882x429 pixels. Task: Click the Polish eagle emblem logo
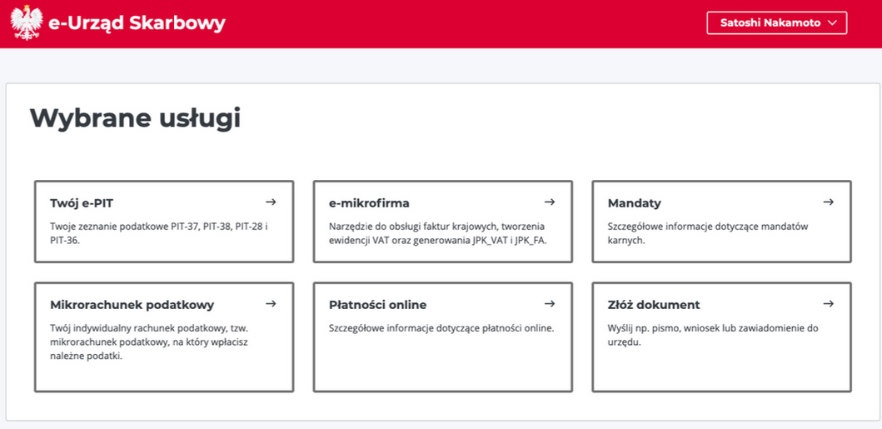click(x=26, y=23)
